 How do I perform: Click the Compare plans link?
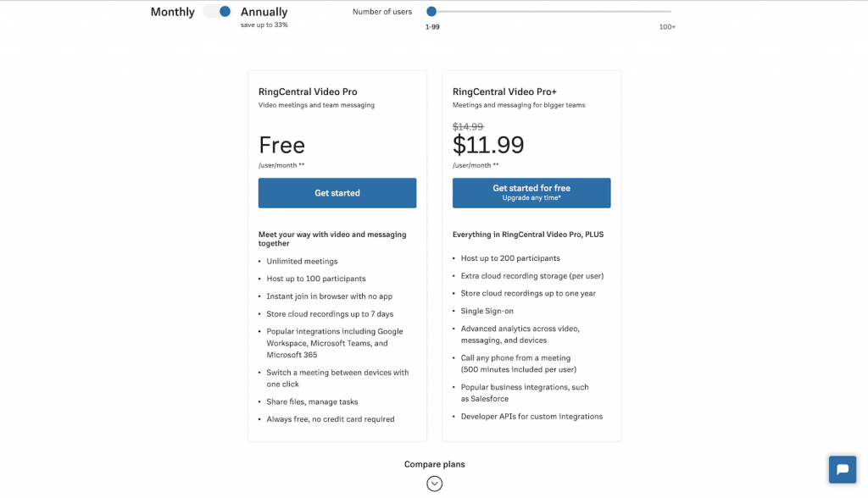pyautogui.click(x=434, y=464)
